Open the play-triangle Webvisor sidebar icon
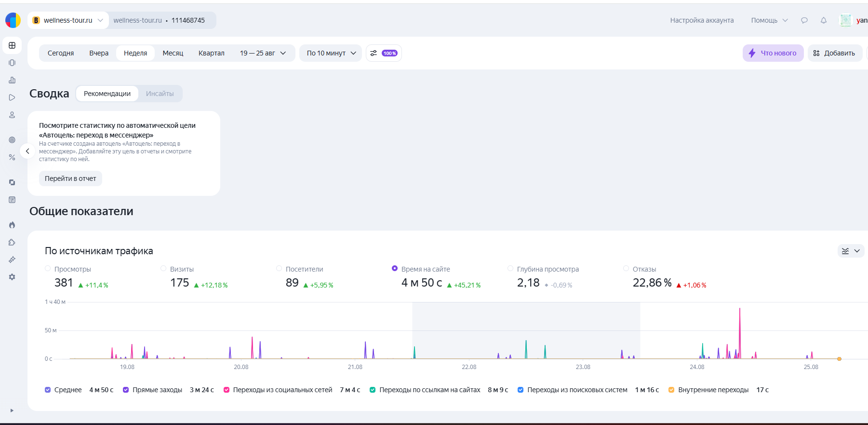Viewport: 868px width, 425px height. (x=12, y=97)
